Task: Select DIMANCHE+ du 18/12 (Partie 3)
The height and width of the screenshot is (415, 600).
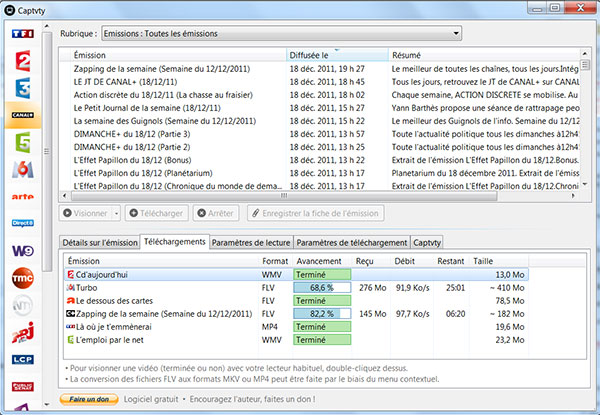Action: 320,134
